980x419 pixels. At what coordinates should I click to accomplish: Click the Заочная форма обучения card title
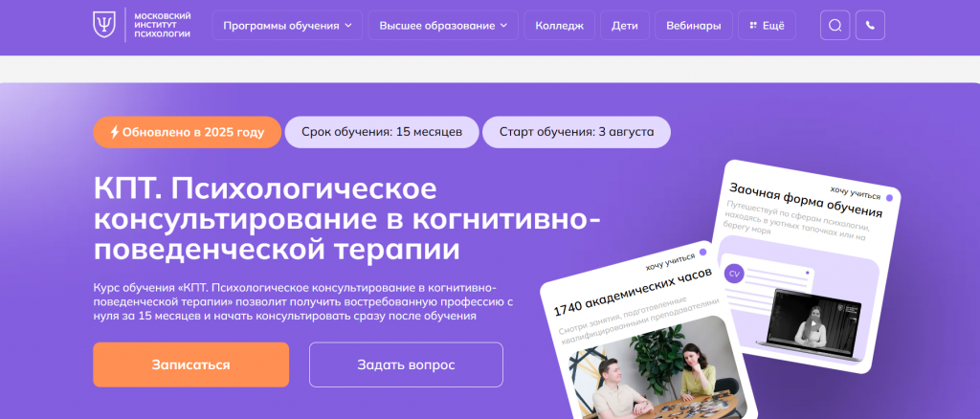[x=806, y=200]
